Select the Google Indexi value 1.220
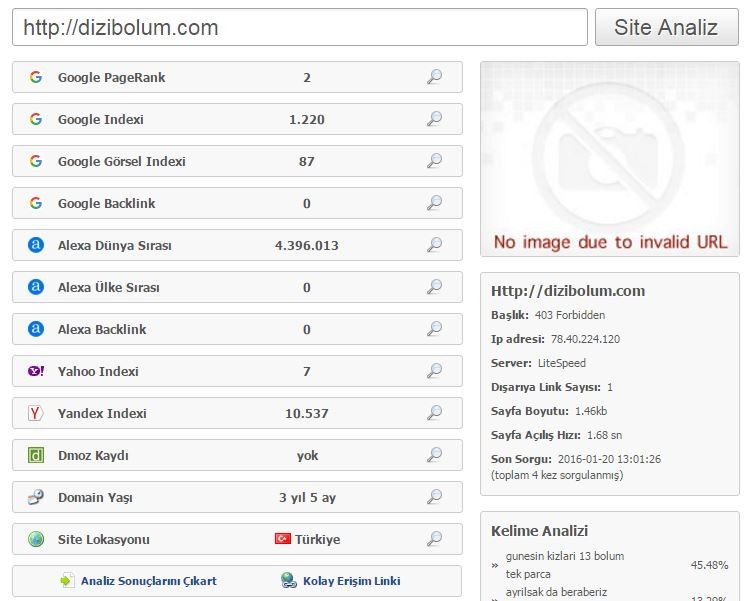Viewport: 752px width, 601px height. (307, 119)
